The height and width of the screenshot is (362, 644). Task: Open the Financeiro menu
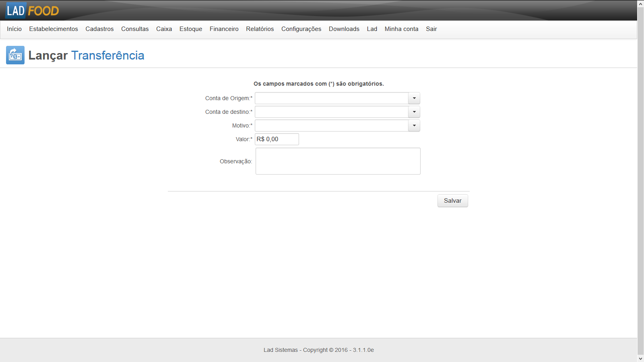tap(224, 29)
